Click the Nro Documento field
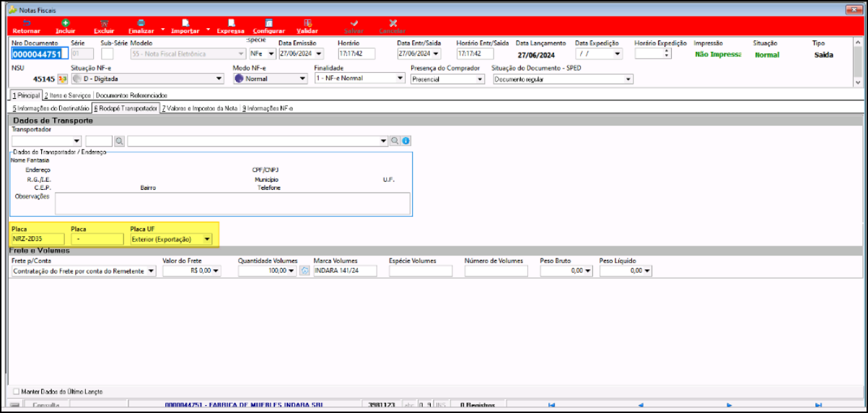This screenshot has height=413, width=868. coord(40,53)
